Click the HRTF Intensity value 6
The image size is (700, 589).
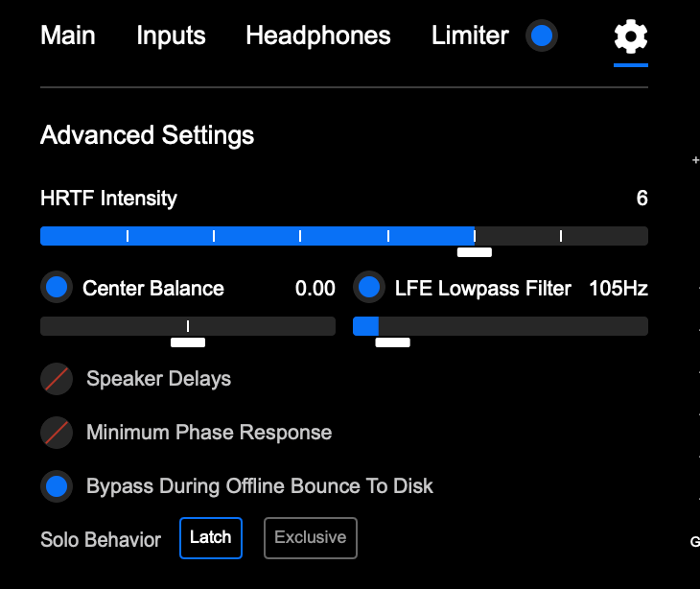point(642,199)
